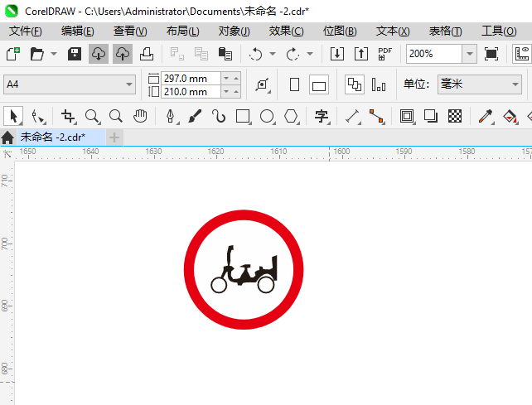Toggle the All pages layout button

(x=355, y=84)
